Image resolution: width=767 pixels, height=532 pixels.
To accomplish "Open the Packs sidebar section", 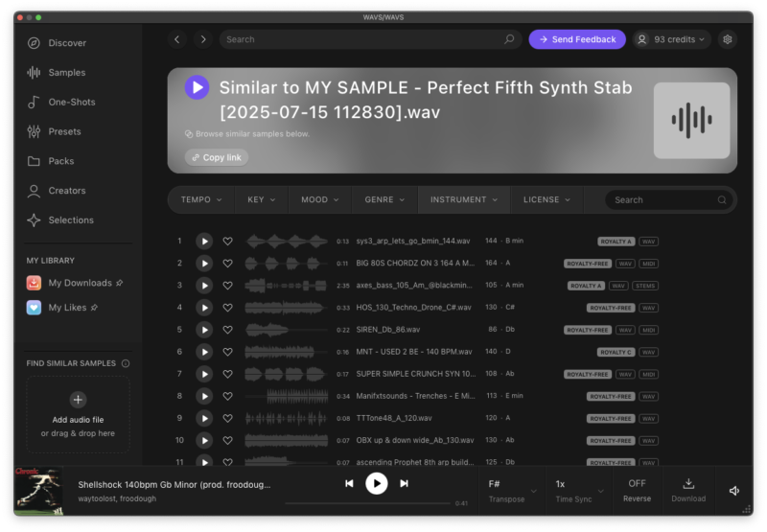I will pos(61,161).
